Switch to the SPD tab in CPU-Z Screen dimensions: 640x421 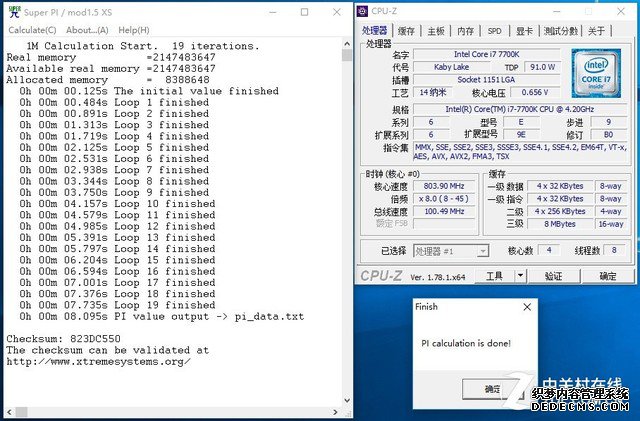tap(494, 31)
